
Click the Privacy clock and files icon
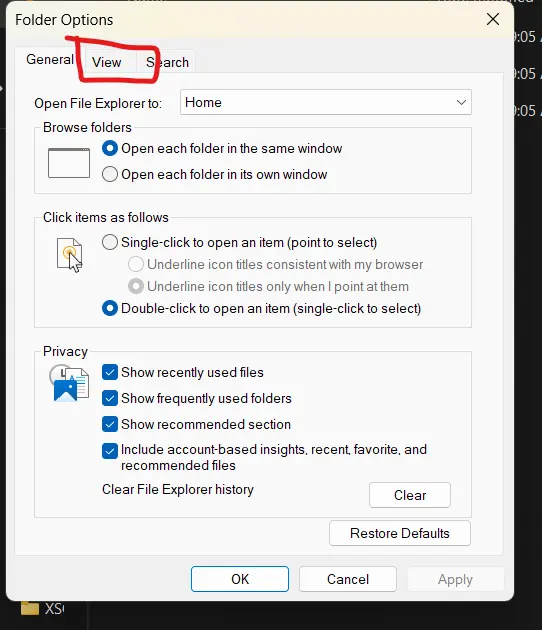(69, 383)
